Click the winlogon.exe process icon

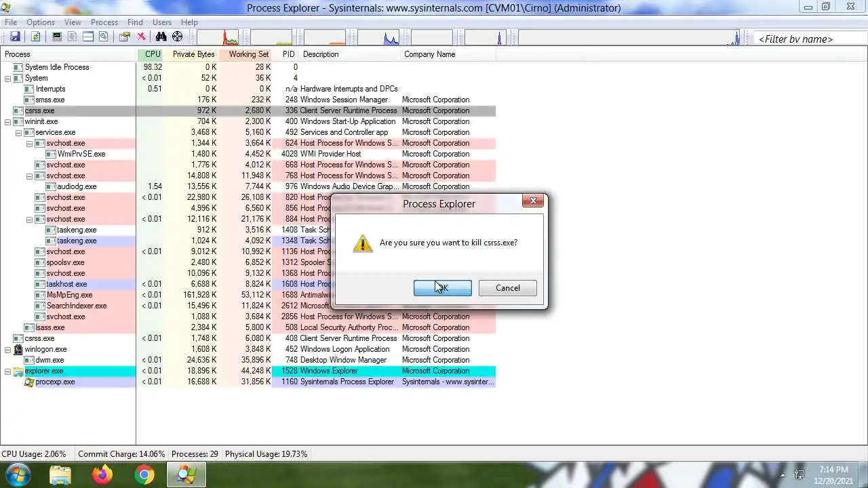click(18, 349)
